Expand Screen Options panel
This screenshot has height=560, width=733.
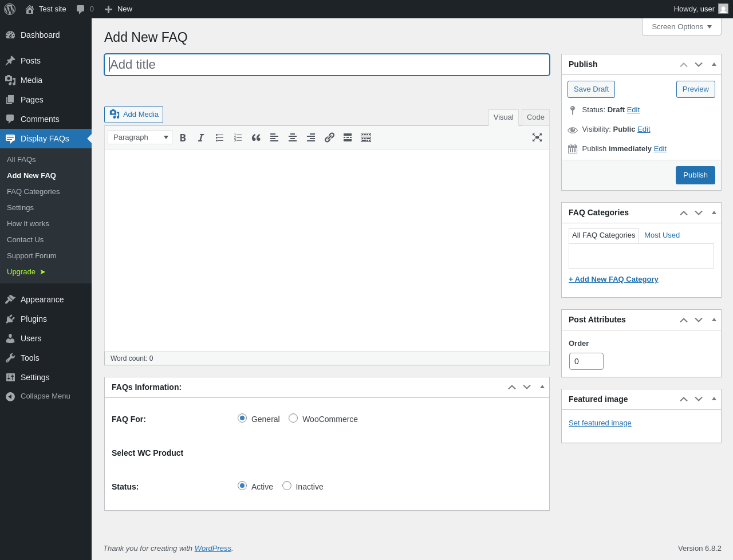(681, 27)
